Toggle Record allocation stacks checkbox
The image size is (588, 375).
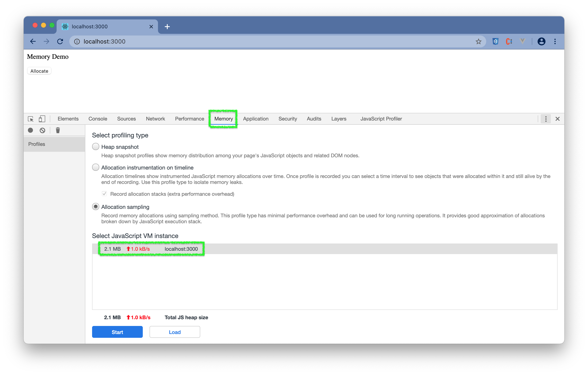pos(104,194)
